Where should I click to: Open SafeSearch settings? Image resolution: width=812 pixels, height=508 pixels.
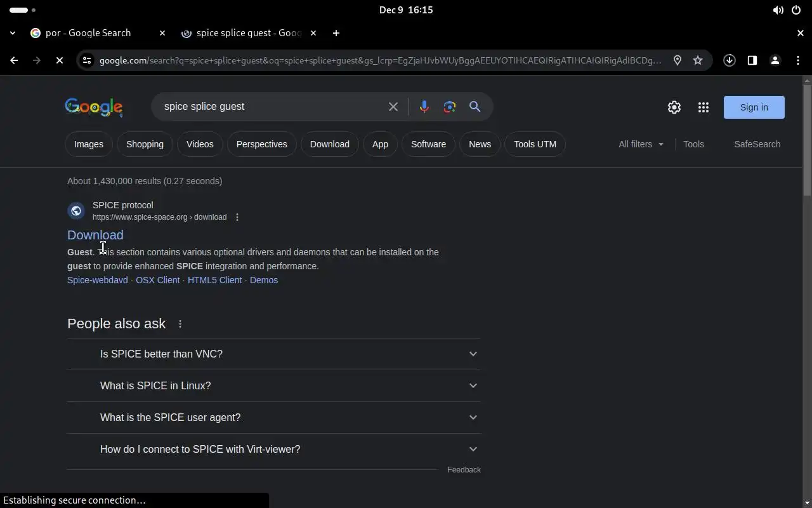click(x=757, y=144)
